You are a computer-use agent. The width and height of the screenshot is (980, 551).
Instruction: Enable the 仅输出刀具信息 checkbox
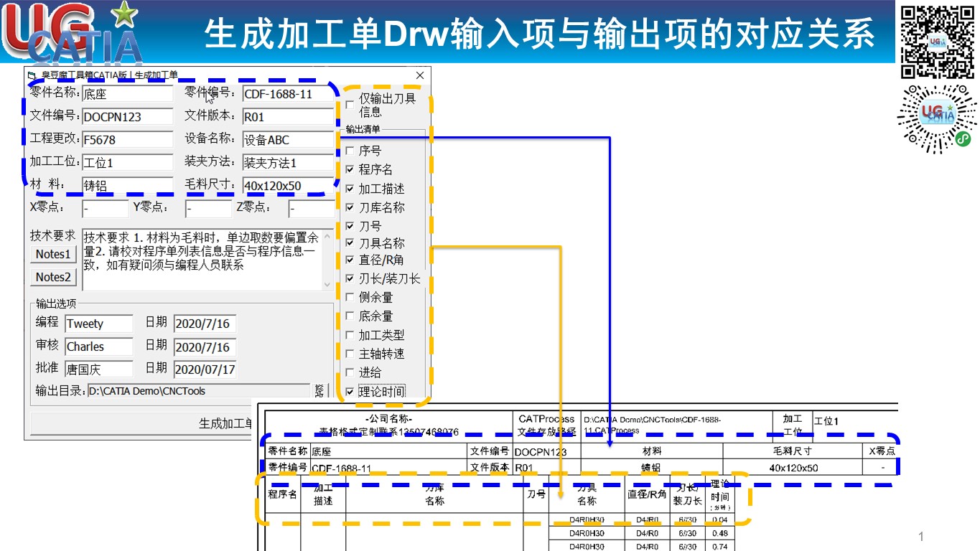point(350,105)
